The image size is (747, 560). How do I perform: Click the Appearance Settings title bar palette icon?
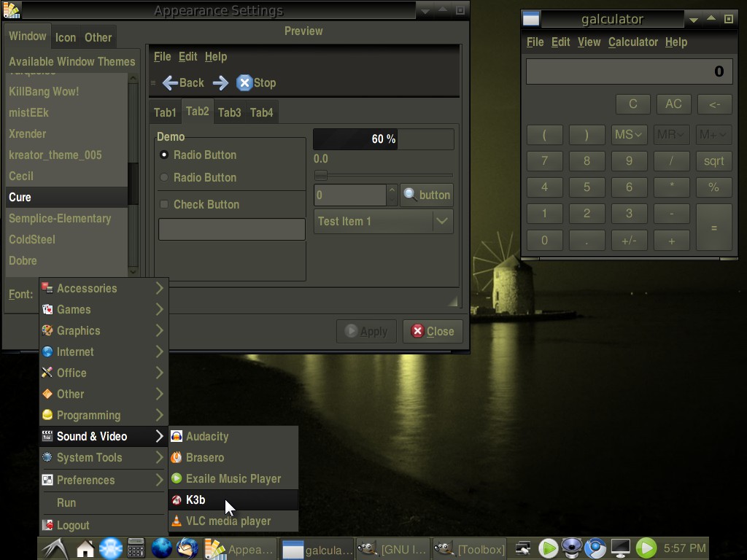pos(12,10)
